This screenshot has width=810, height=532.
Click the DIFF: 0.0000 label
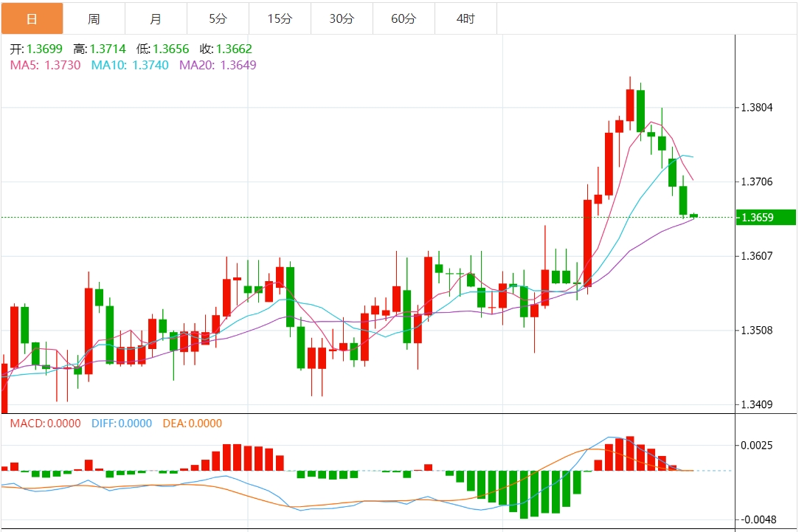coord(122,424)
